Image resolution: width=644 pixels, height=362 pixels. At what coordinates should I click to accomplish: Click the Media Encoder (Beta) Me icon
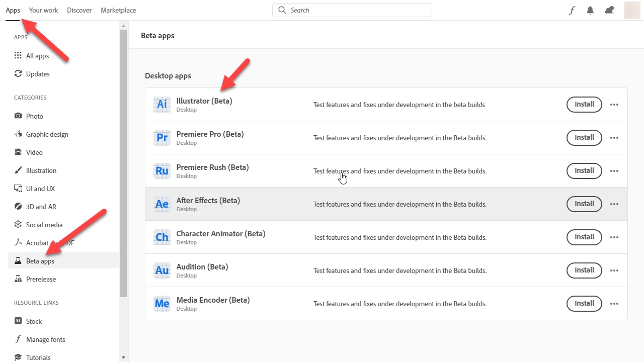(162, 303)
